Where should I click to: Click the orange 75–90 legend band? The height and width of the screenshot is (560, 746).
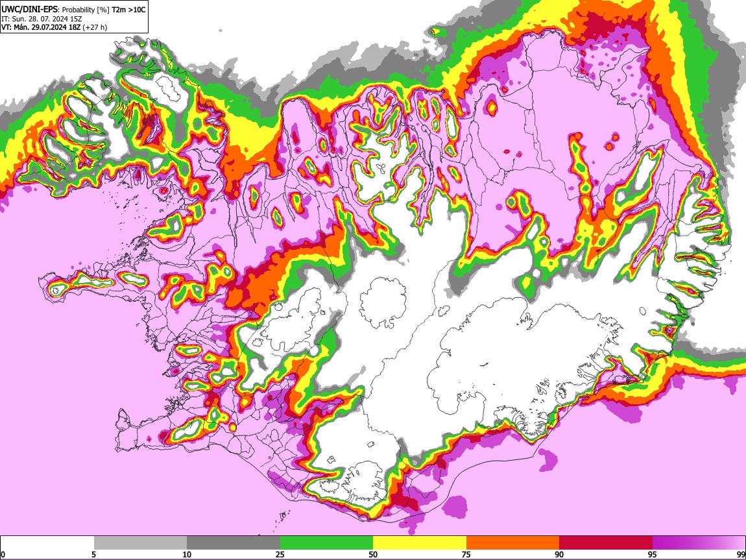pyautogui.click(x=513, y=543)
